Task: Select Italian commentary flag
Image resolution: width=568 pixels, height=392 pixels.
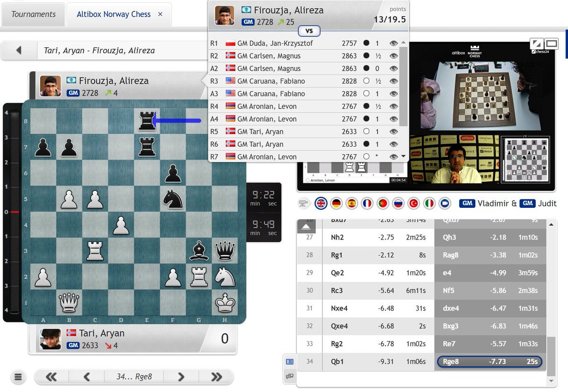Action: point(429,204)
